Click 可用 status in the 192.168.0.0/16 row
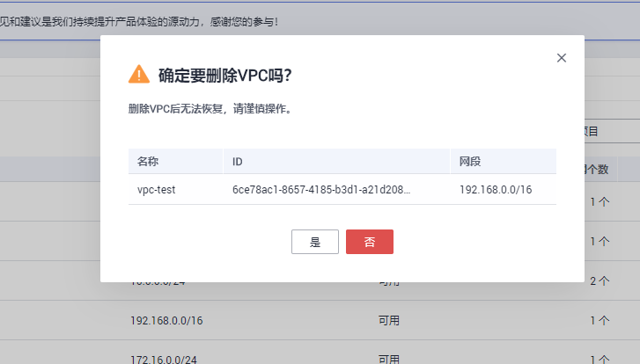This screenshot has width=640, height=364. click(388, 321)
